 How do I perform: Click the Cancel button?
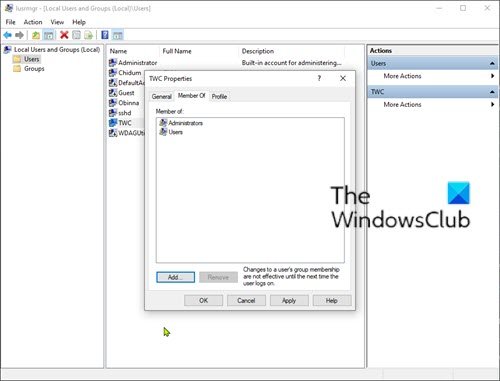(246, 301)
